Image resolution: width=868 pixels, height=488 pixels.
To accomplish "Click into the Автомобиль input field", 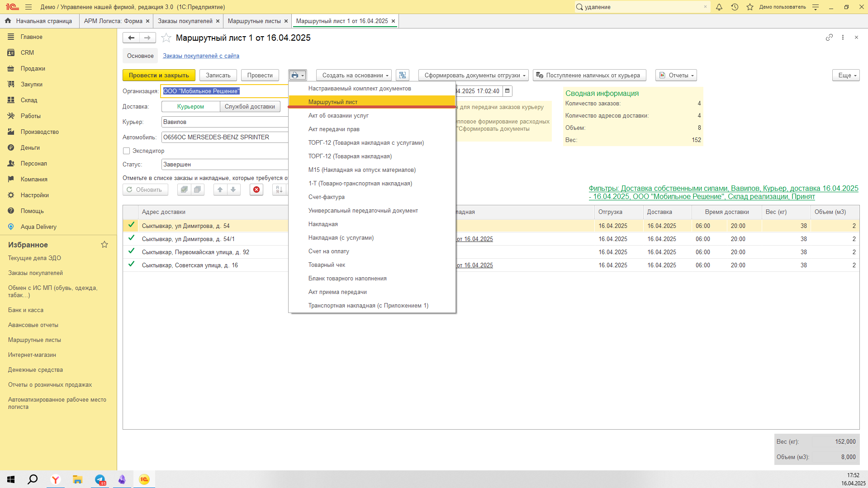I will [225, 137].
